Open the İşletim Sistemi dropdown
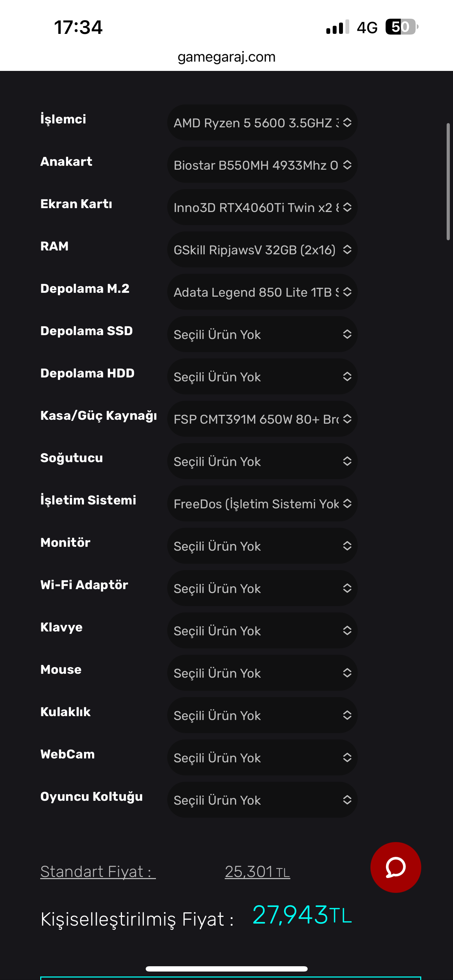453x980 pixels. pyautogui.click(x=262, y=504)
